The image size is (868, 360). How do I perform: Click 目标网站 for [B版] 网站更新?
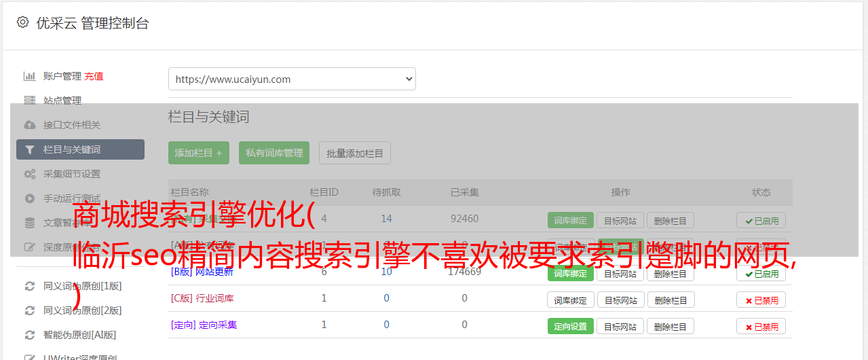pyautogui.click(x=620, y=274)
